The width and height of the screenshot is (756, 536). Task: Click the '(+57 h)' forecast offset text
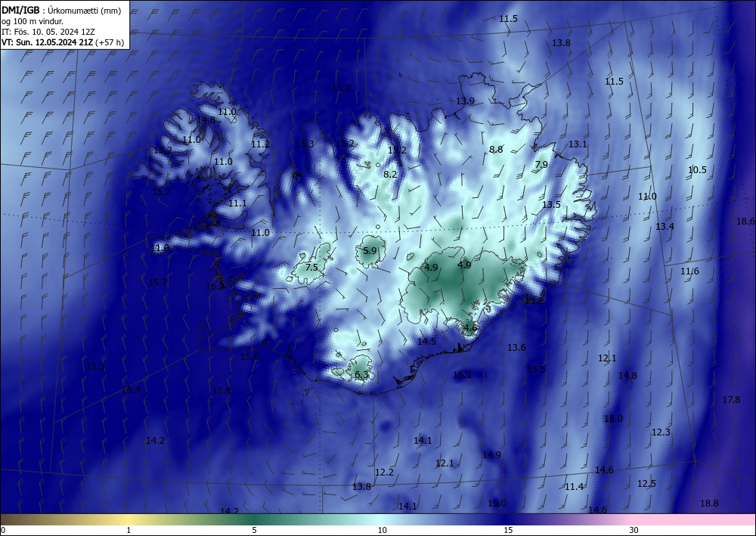110,42
